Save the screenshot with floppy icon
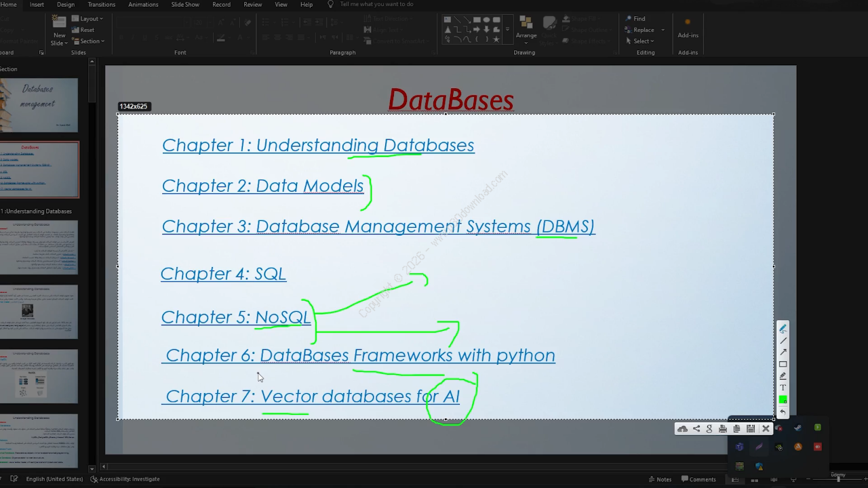Image resolution: width=868 pixels, height=488 pixels. (x=751, y=428)
